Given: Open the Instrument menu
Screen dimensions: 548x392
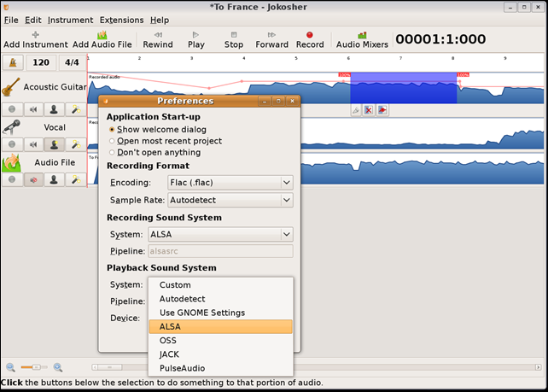Looking at the screenshot, I should point(70,20).
